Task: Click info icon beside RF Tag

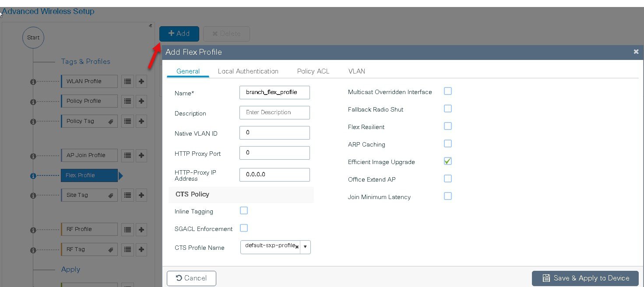Action: tap(33, 250)
